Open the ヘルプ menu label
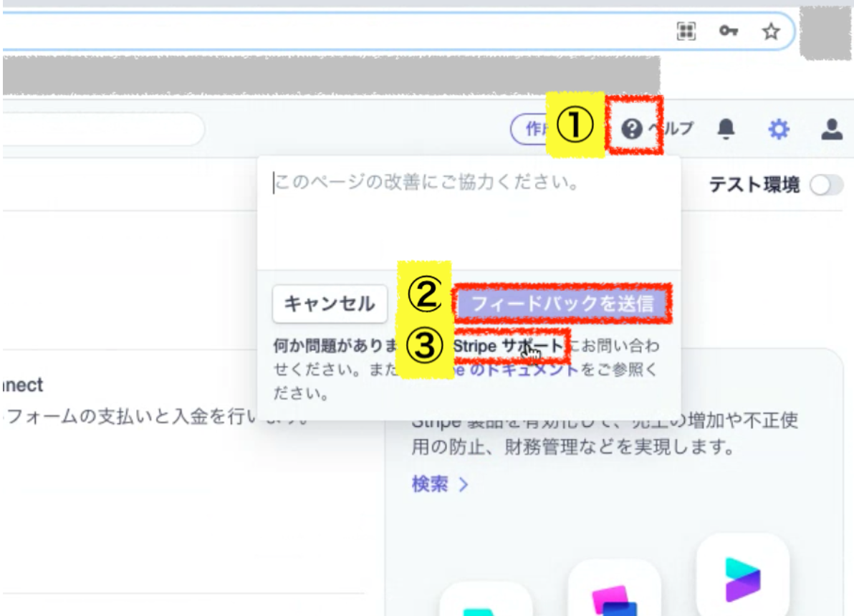Image resolution: width=854 pixels, height=616 pixels. pos(672,129)
